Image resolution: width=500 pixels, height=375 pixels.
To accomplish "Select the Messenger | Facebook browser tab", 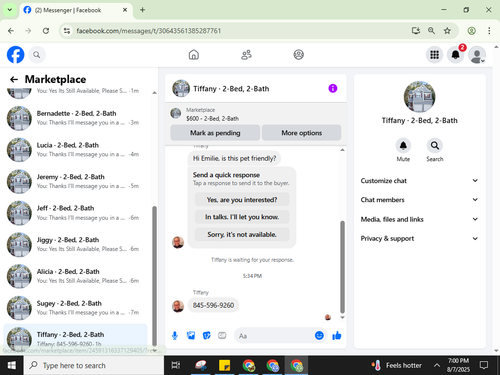I will 76,10.
